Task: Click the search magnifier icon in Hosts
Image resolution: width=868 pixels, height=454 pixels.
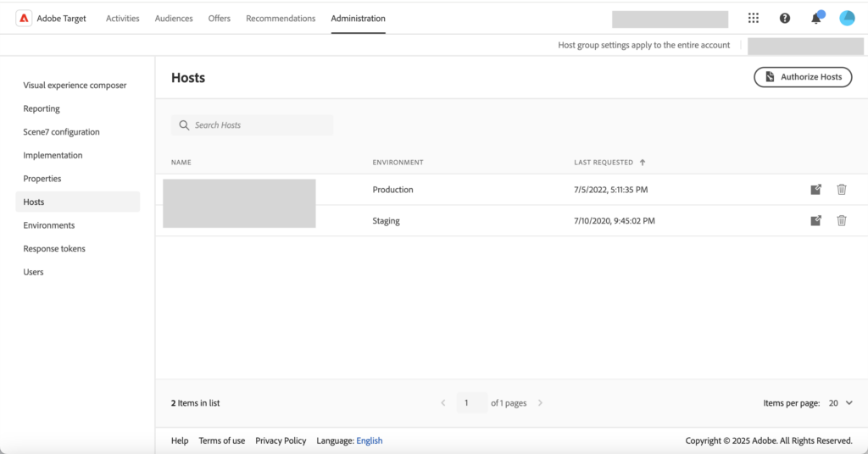Action: (184, 125)
